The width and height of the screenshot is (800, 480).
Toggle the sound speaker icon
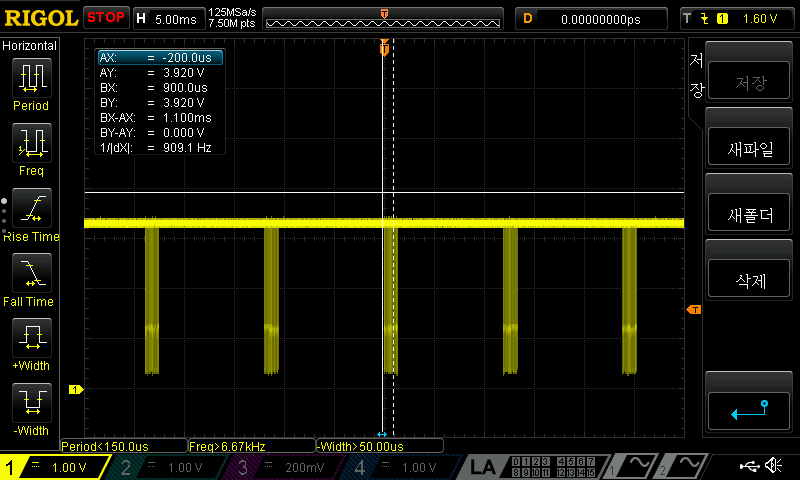773,465
